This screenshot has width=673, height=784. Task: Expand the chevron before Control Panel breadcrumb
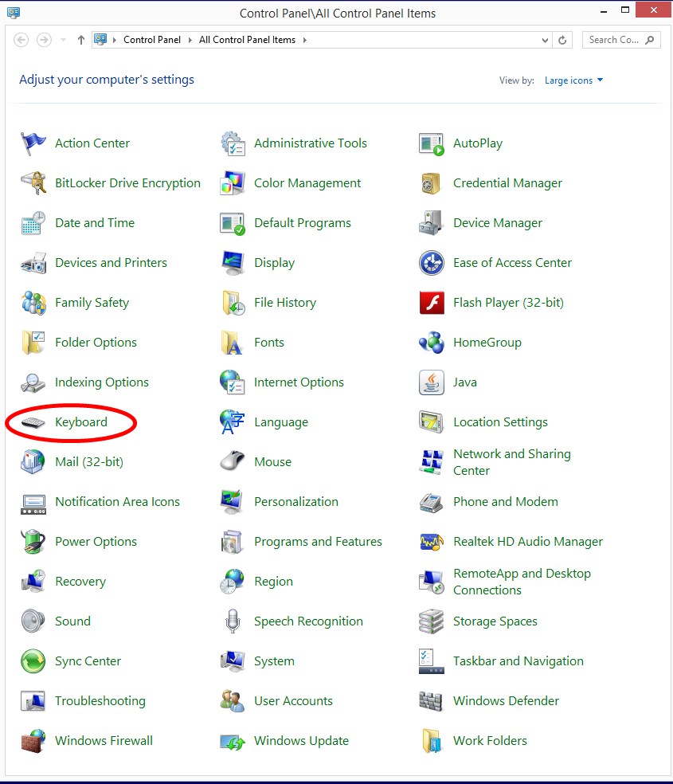(115, 40)
